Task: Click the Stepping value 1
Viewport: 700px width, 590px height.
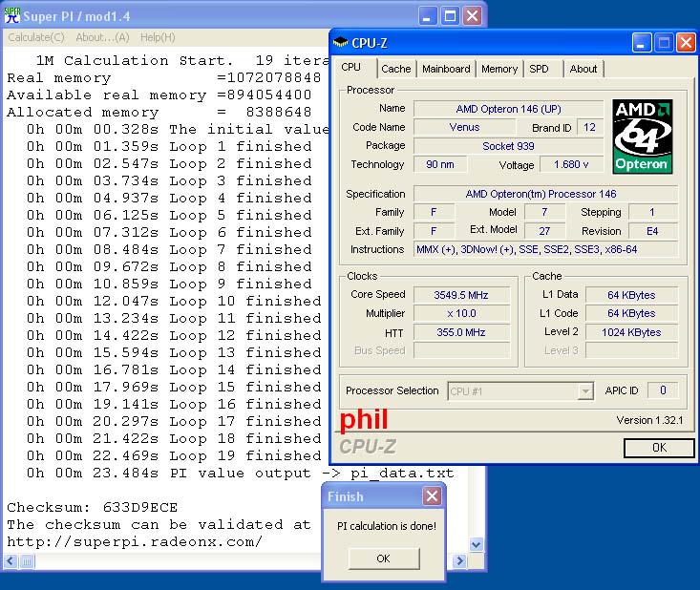Action: click(652, 212)
